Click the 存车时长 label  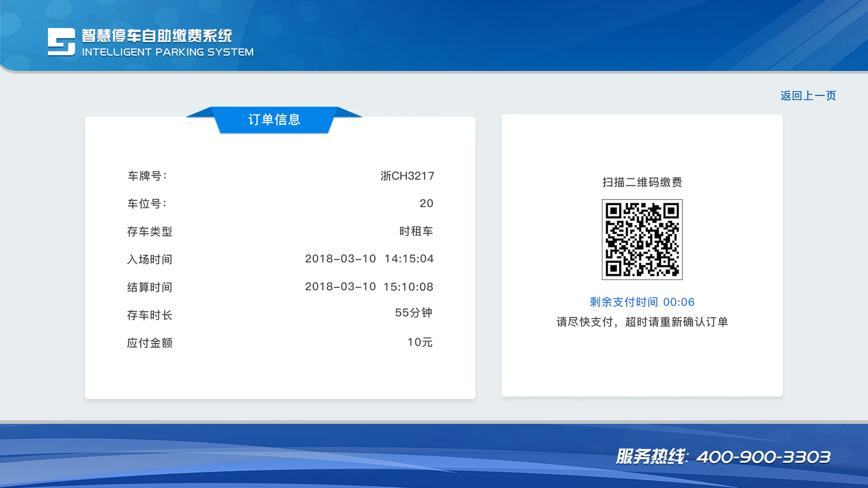pos(150,315)
